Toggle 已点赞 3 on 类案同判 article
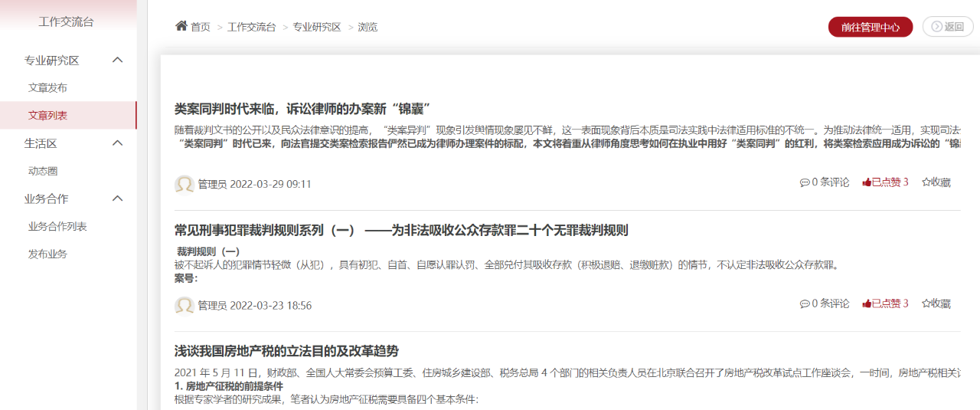This screenshot has width=980, height=410. pyautogui.click(x=885, y=182)
